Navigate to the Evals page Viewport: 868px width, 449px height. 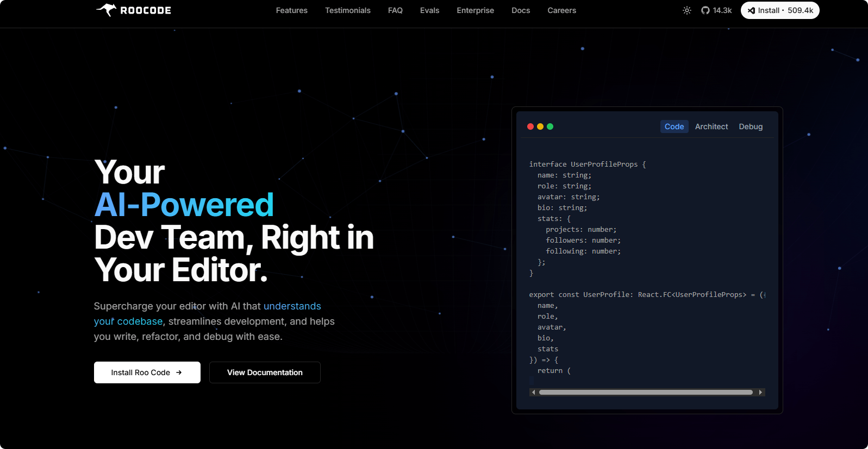[429, 10]
